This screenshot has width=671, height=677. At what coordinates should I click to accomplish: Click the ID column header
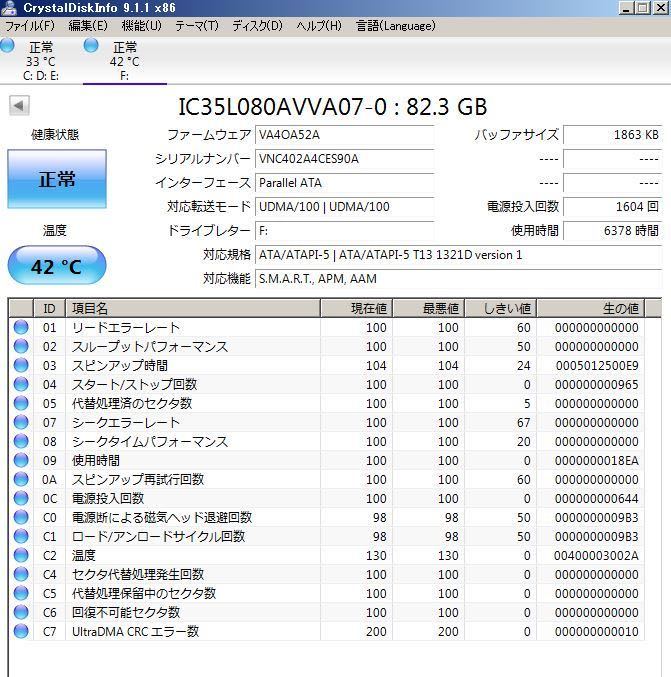pos(49,308)
